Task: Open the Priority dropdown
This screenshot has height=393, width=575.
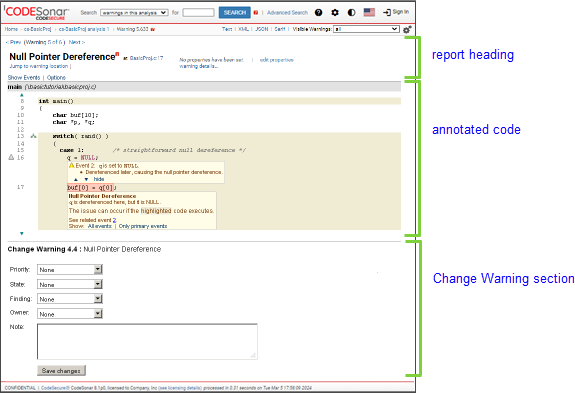Action: [70, 269]
